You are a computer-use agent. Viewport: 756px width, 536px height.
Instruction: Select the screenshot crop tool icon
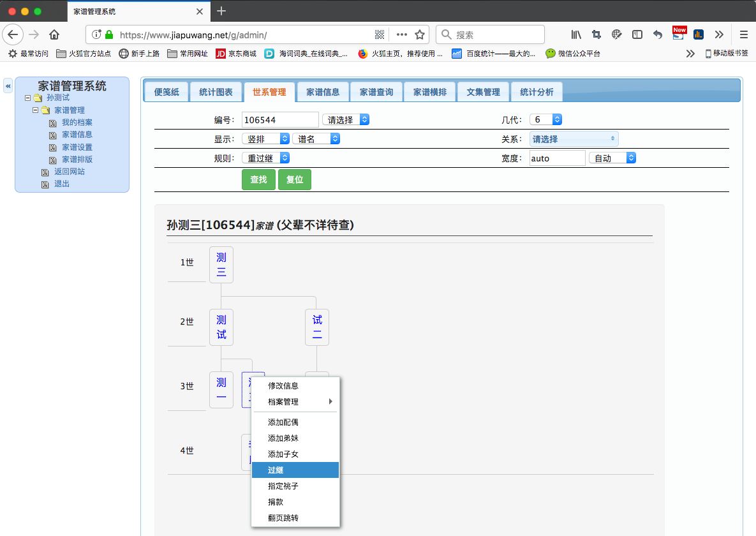[597, 34]
